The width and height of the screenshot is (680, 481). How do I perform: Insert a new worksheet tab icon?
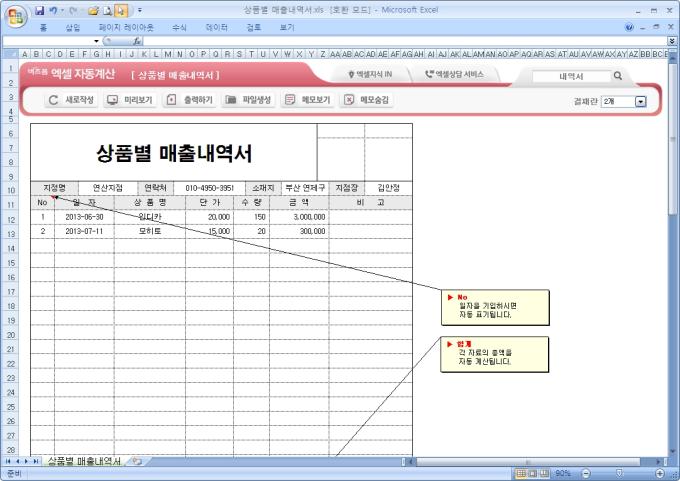(x=137, y=461)
